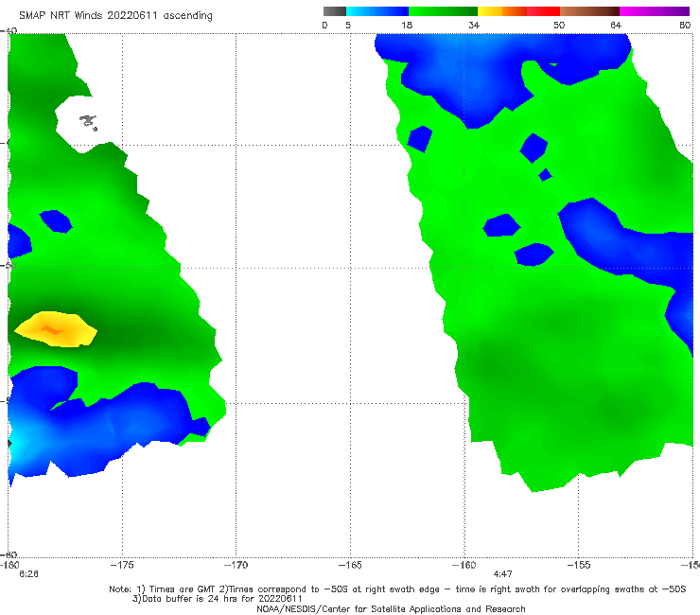Image resolution: width=700 pixels, height=615 pixels.
Task: Click the color bar label 64
Action: [616, 26]
